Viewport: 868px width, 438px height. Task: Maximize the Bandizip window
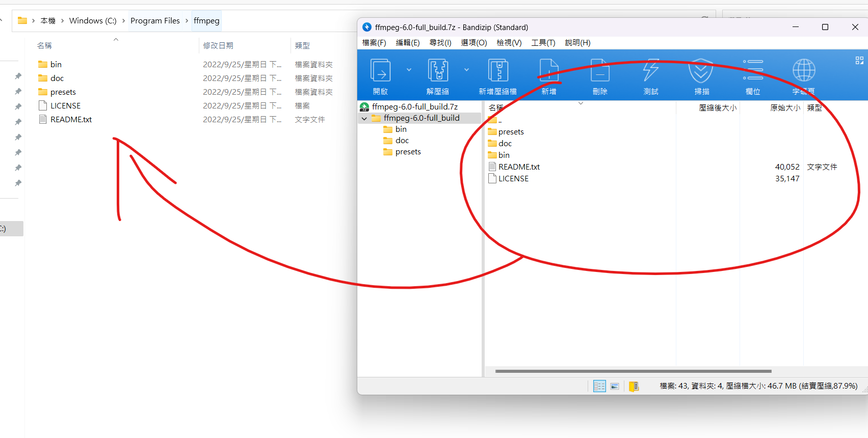(x=825, y=27)
